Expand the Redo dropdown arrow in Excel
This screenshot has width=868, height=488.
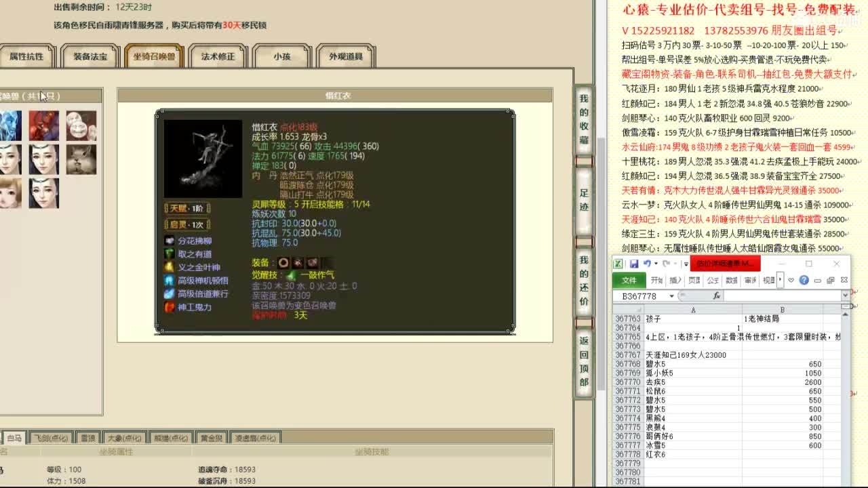pos(675,264)
